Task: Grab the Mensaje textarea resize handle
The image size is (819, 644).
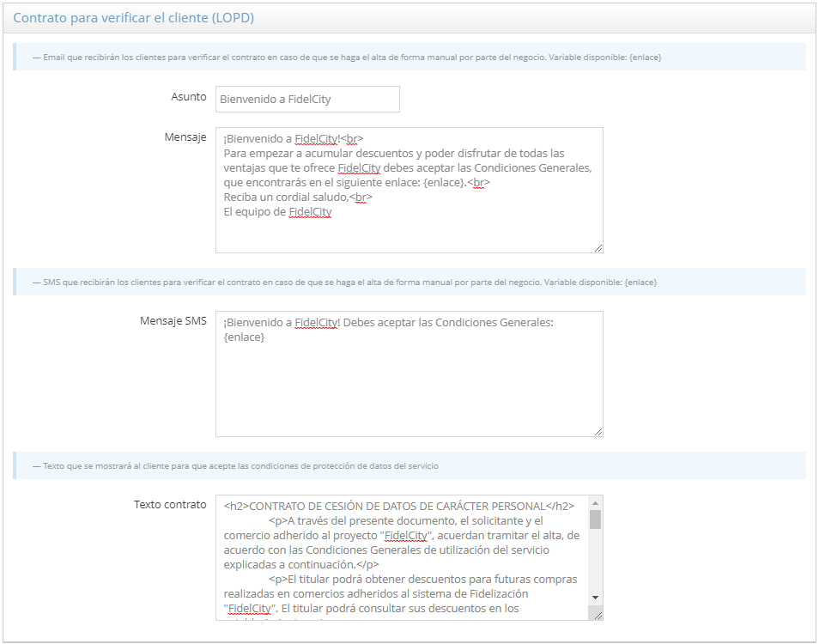Action: 598,247
